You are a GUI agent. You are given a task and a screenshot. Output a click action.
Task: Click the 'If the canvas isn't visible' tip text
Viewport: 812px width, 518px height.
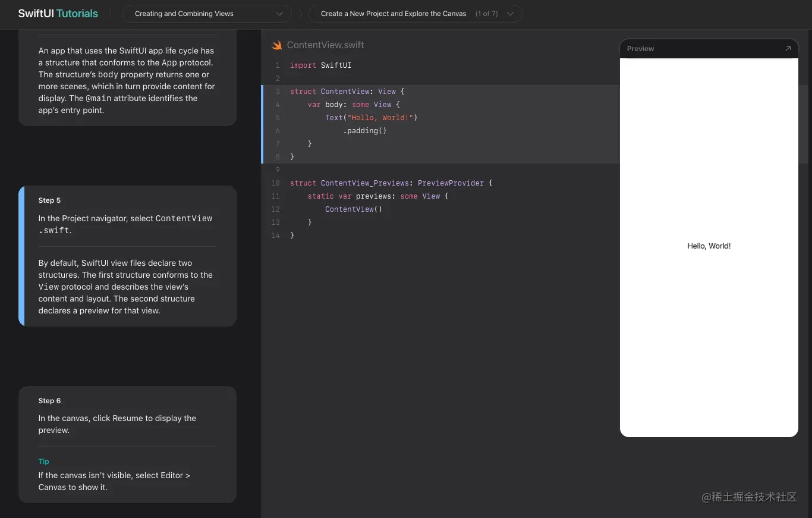[114, 481]
